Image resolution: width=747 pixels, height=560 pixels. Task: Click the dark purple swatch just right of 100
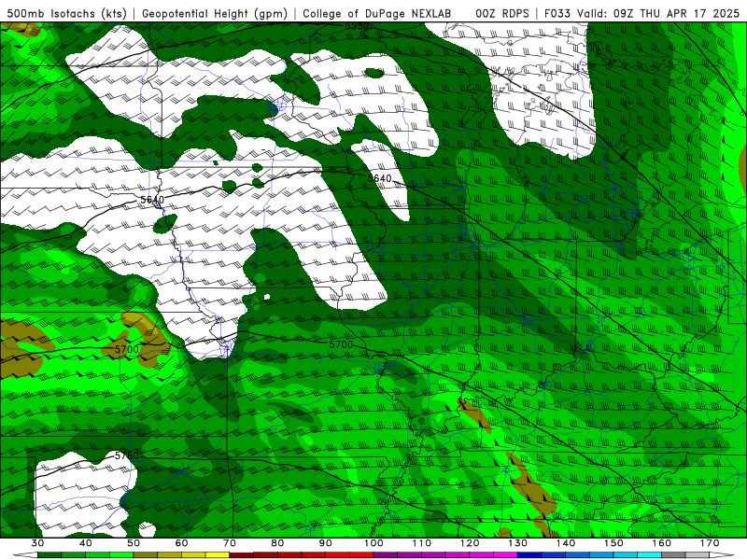[x=386, y=555]
